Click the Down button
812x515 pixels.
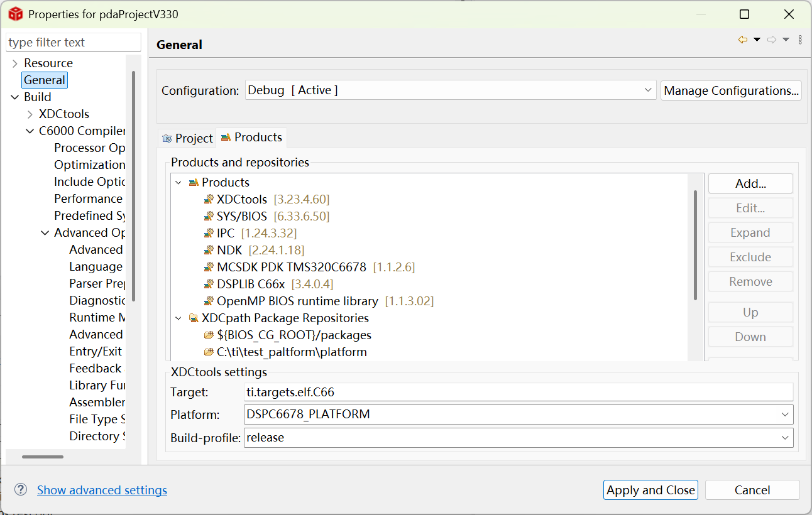tap(750, 337)
